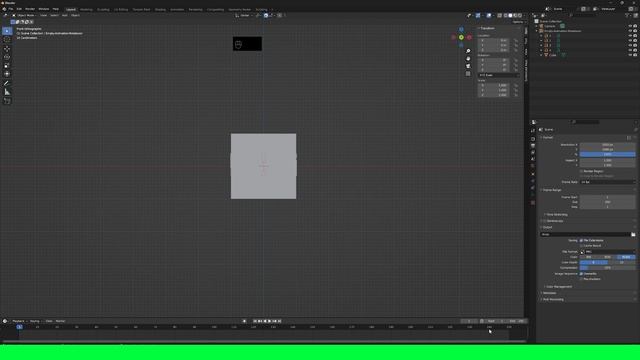Toggle the X-ray viewport button
The height and width of the screenshot is (360, 640).
coord(500,16)
